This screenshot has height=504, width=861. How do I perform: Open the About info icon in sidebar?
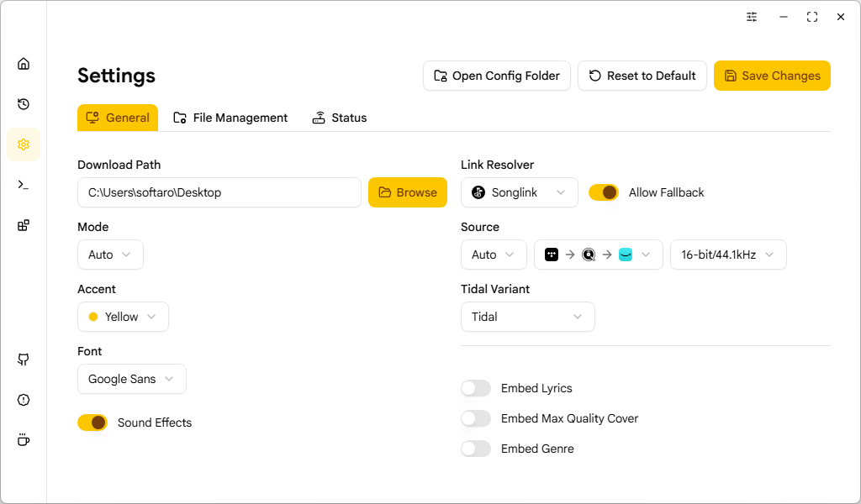point(24,400)
